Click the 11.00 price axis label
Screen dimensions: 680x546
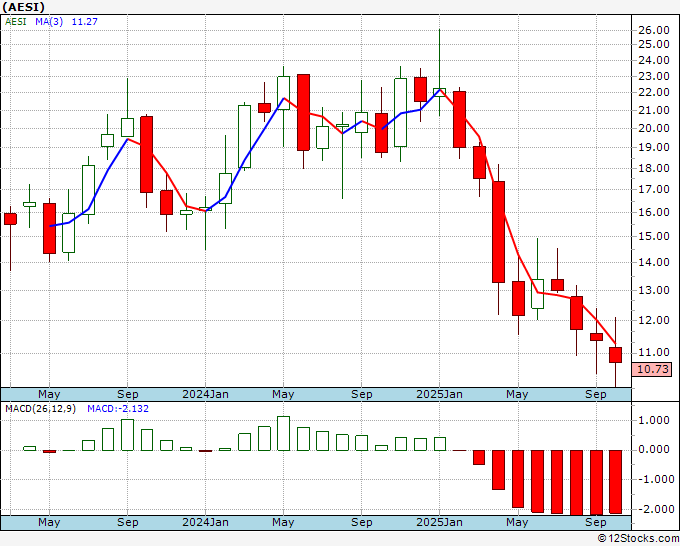pos(654,352)
